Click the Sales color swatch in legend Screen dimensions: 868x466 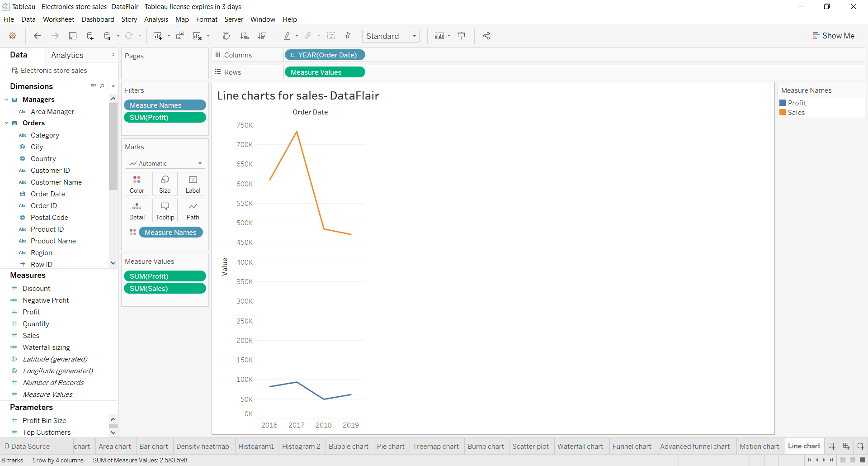[783, 113]
